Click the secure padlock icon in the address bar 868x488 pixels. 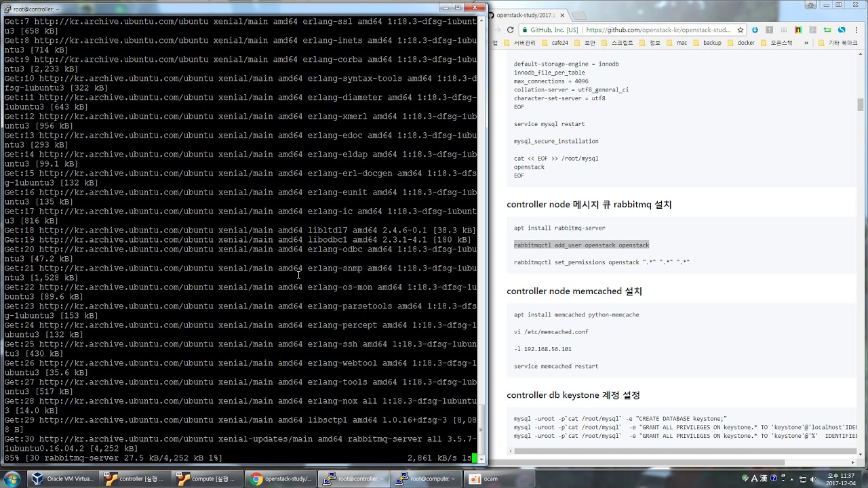pos(525,30)
